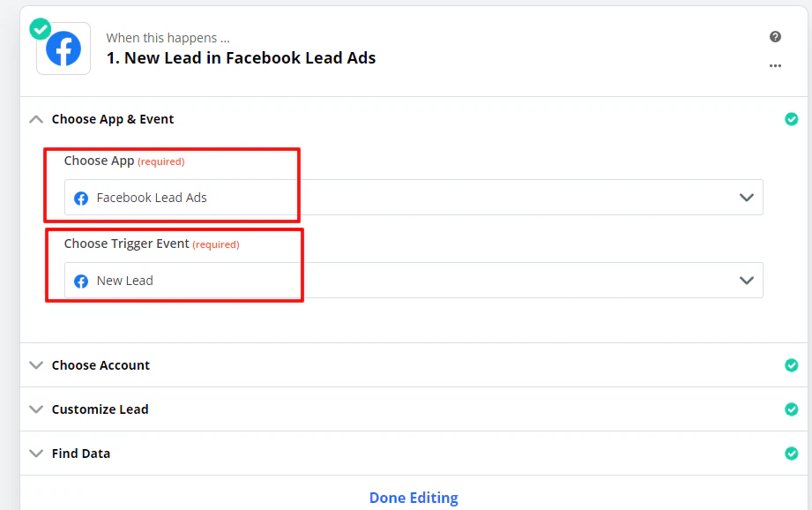This screenshot has width=812, height=510.
Task: Open the Choose App dropdown arrow
Action: tap(745, 198)
